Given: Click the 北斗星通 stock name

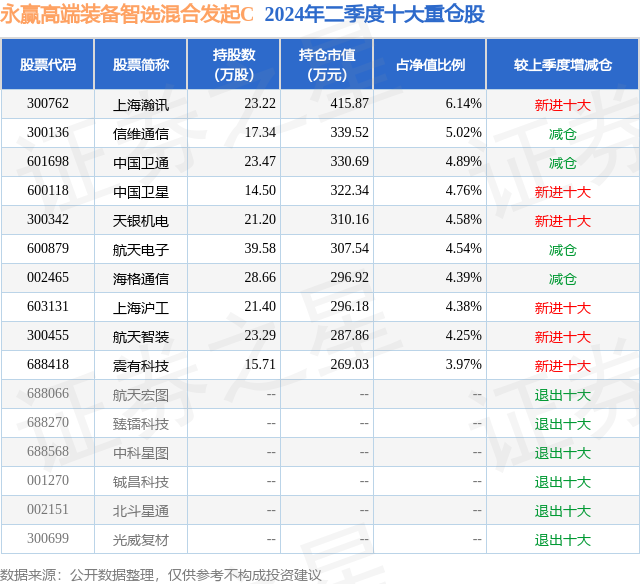Looking at the screenshot, I should point(141,511).
